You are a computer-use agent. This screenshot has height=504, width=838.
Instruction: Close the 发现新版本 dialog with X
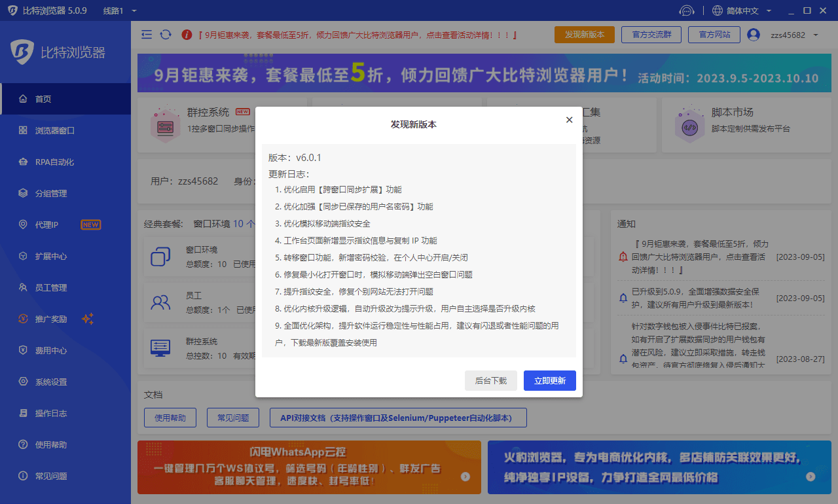[x=569, y=120]
